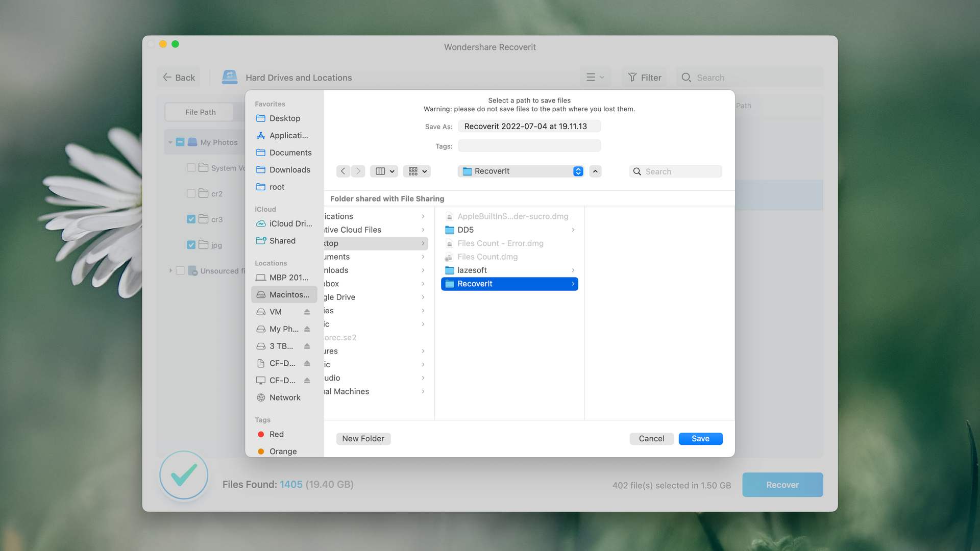Eject the My Ph... volume
980x551 pixels.
[x=307, y=329]
